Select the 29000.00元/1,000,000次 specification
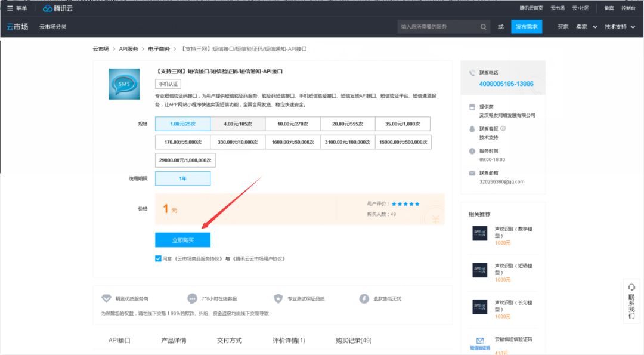This screenshot has width=644, height=355. tap(185, 160)
